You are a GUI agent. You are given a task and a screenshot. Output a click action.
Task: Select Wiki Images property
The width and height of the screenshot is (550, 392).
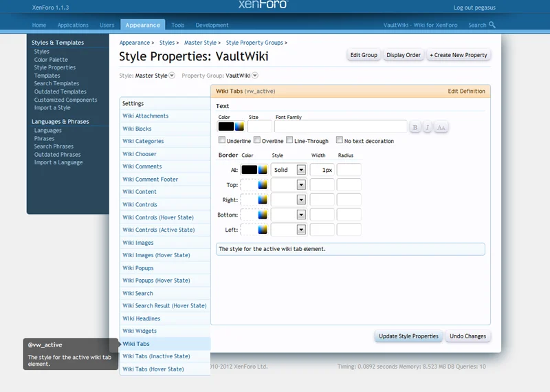(165, 243)
